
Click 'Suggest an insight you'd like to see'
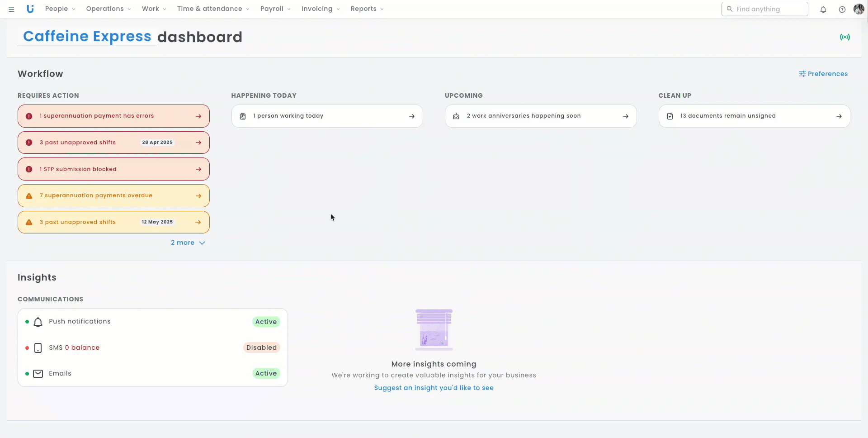(x=434, y=388)
